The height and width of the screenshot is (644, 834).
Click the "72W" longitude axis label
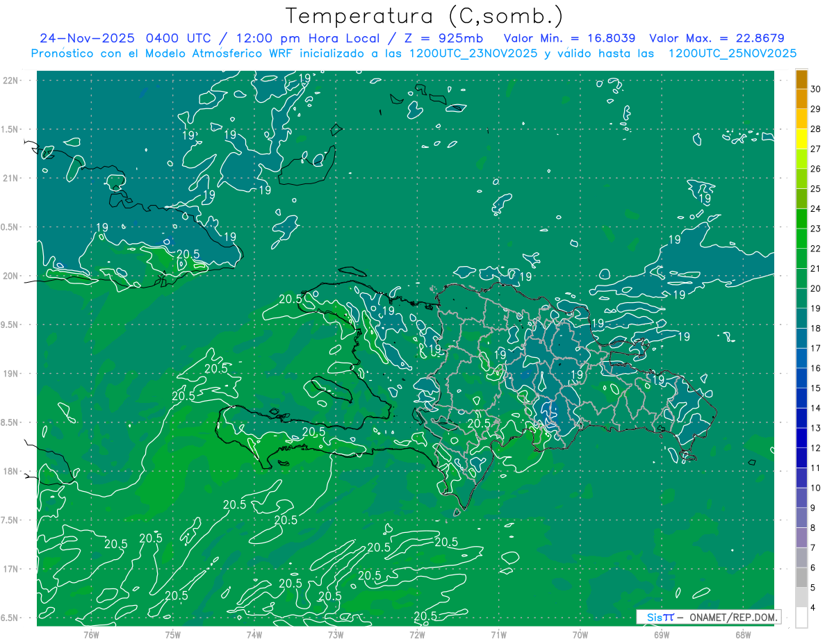pyautogui.click(x=417, y=634)
